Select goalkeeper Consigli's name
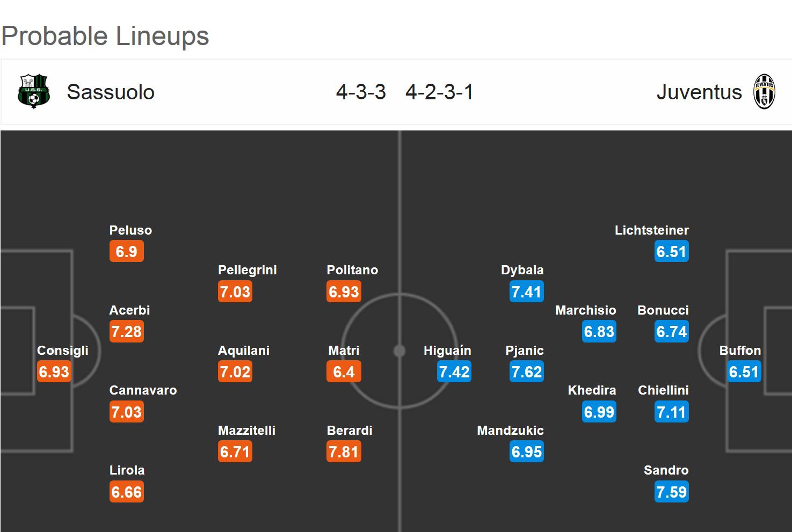 coord(62,351)
